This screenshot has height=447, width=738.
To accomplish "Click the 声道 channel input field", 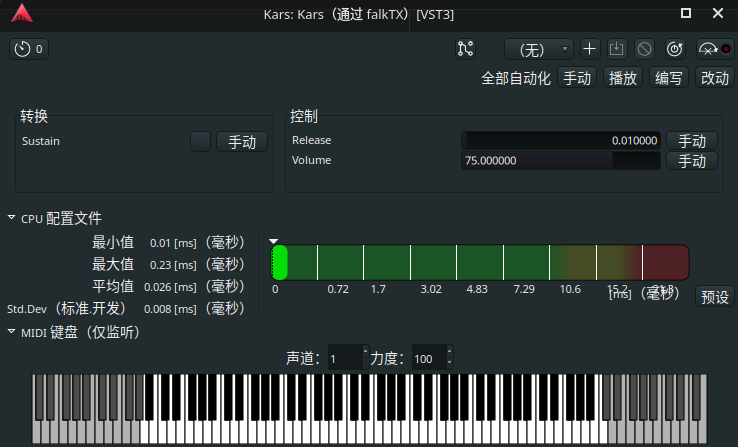I will coord(345,359).
